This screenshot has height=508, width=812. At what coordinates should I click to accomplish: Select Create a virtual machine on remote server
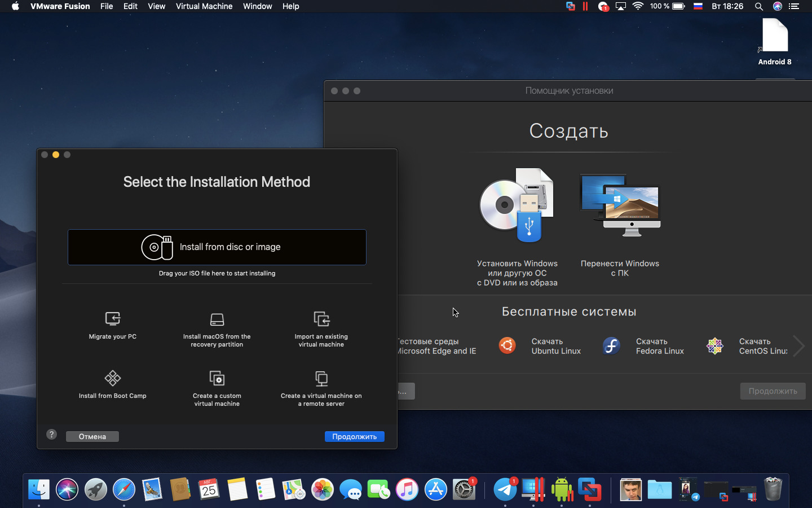[x=321, y=378]
